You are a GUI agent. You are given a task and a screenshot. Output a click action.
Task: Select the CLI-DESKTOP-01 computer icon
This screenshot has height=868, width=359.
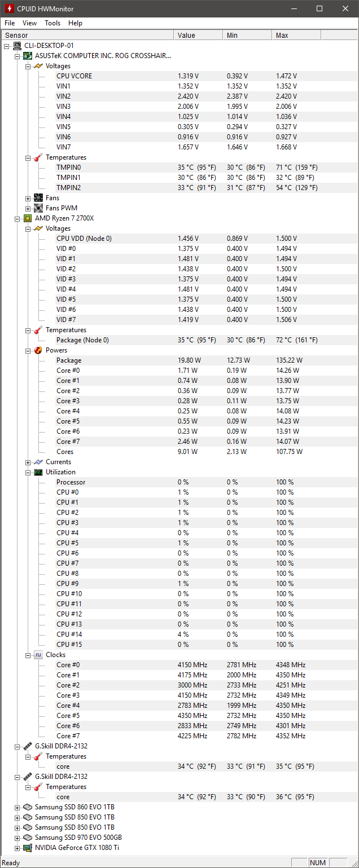[17, 46]
